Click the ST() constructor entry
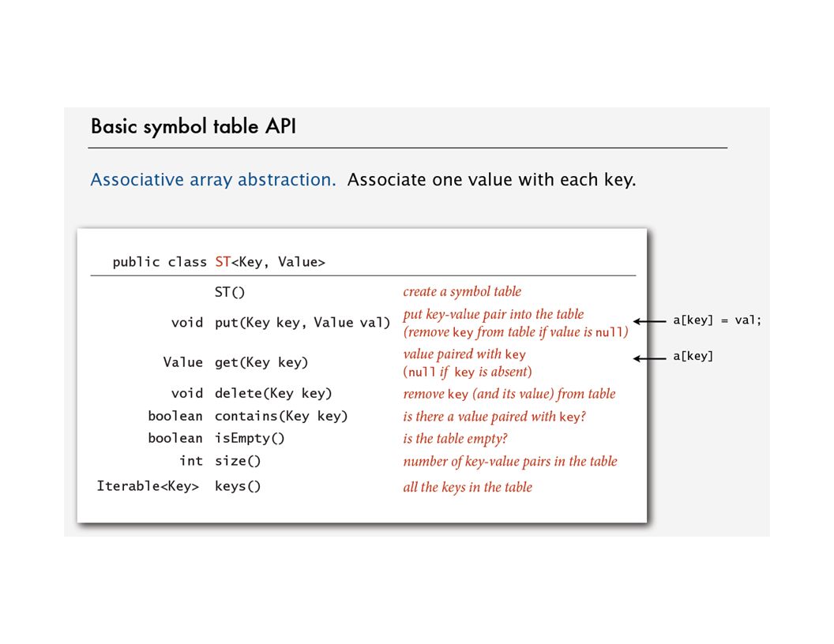Image resolution: width=834 pixels, height=644 pixels. point(230,292)
